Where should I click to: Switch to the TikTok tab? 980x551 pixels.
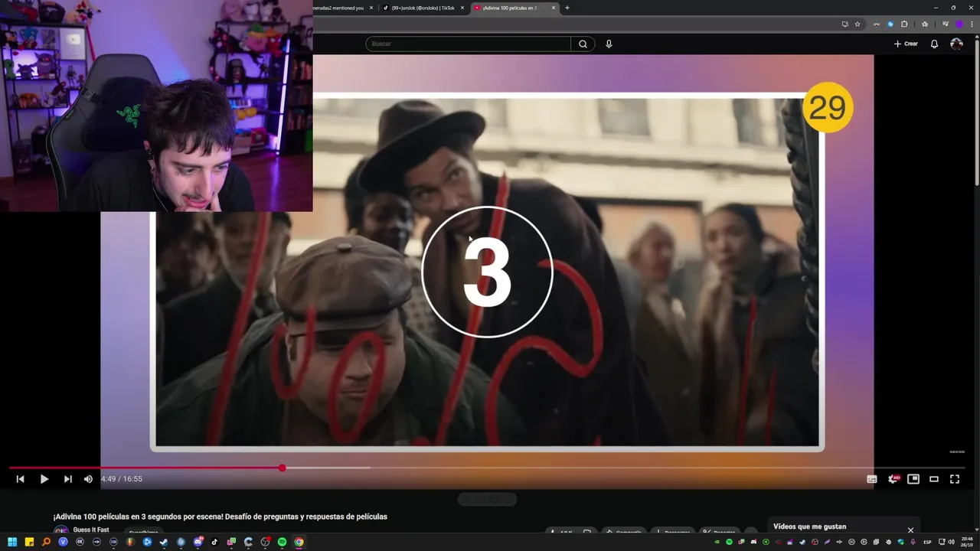coord(423,8)
